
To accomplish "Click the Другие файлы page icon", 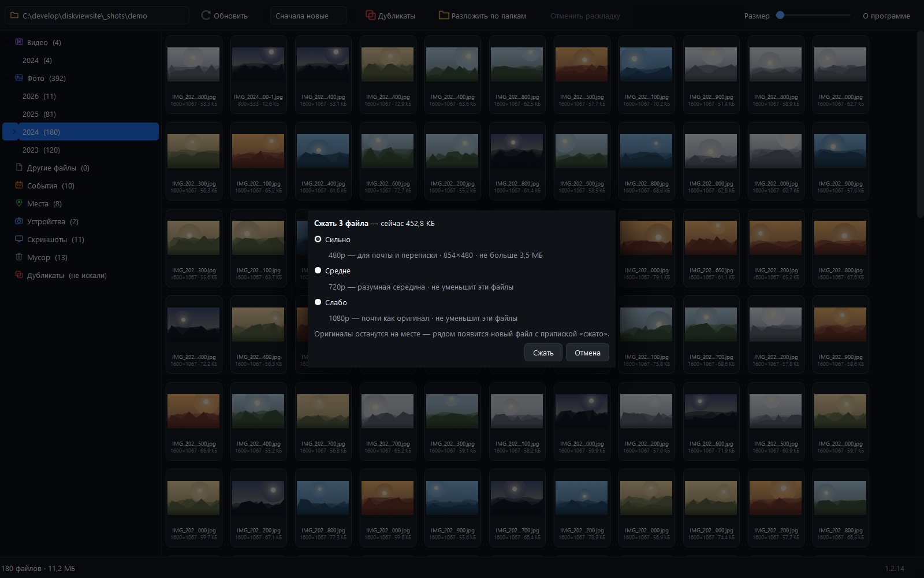I will tap(19, 167).
